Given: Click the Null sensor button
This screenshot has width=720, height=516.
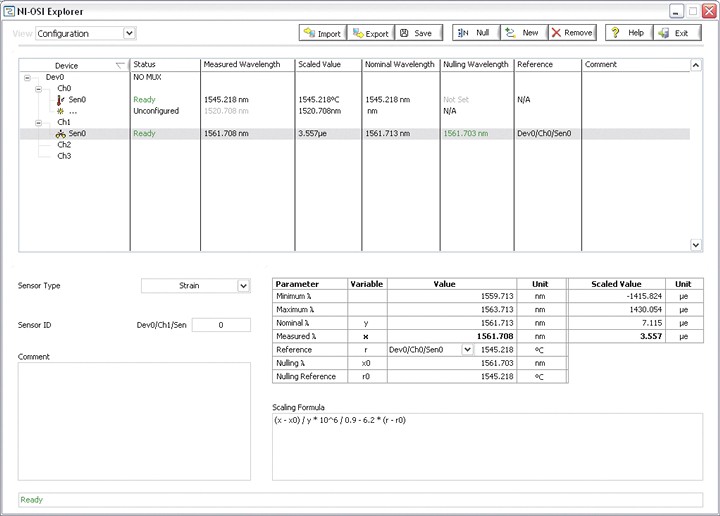Looking at the screenshot, I should [x=474, y=33].
